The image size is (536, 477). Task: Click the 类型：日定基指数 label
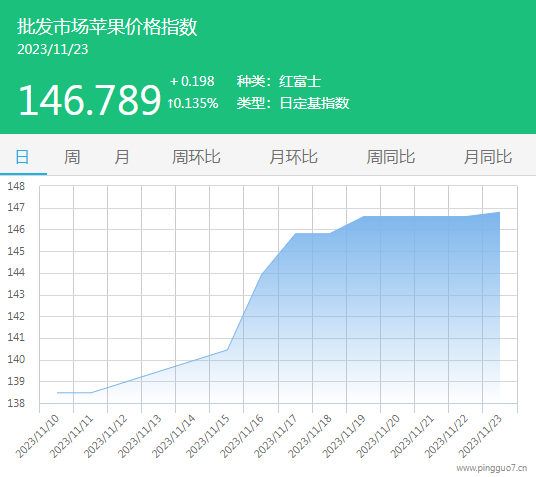tap(293, 103)
